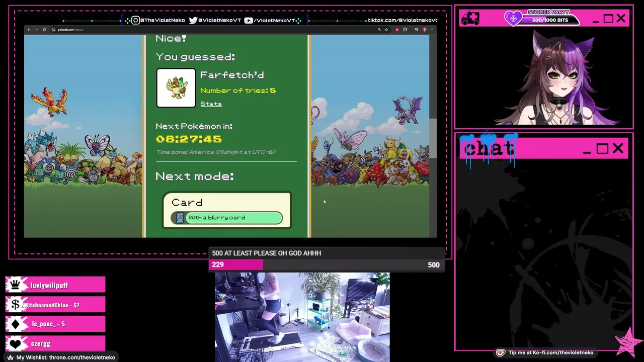Click the next Pokémon countdown timer

189,139
